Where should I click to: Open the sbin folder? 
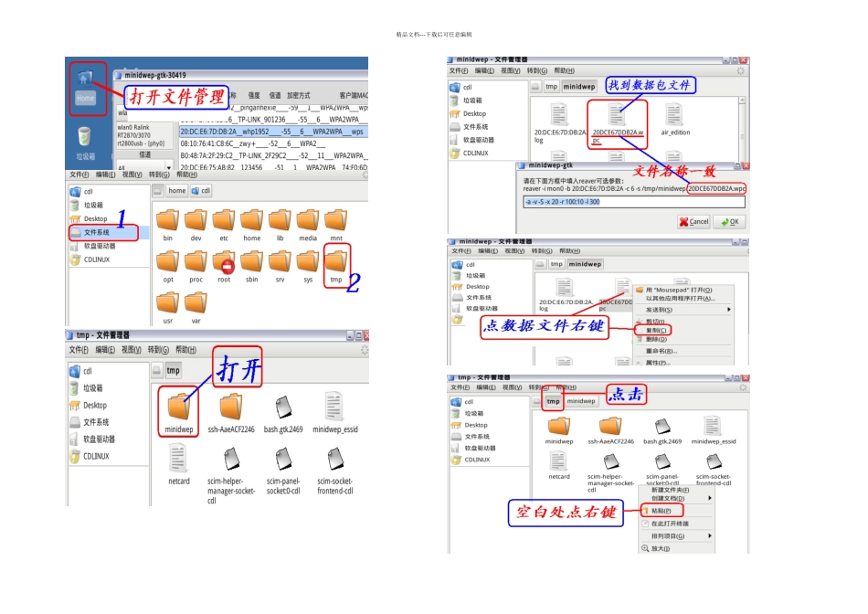tap(252, 266)
